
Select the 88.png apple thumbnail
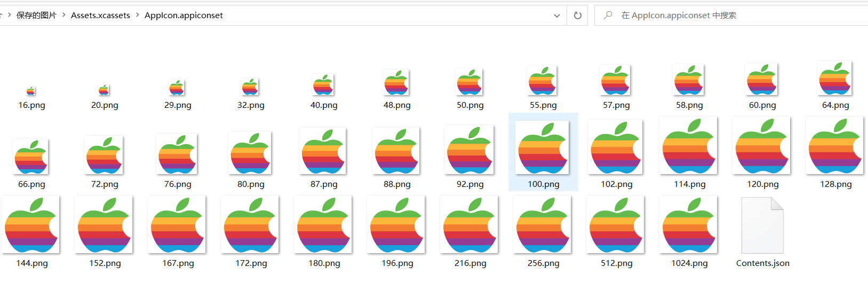coord(396,151)
